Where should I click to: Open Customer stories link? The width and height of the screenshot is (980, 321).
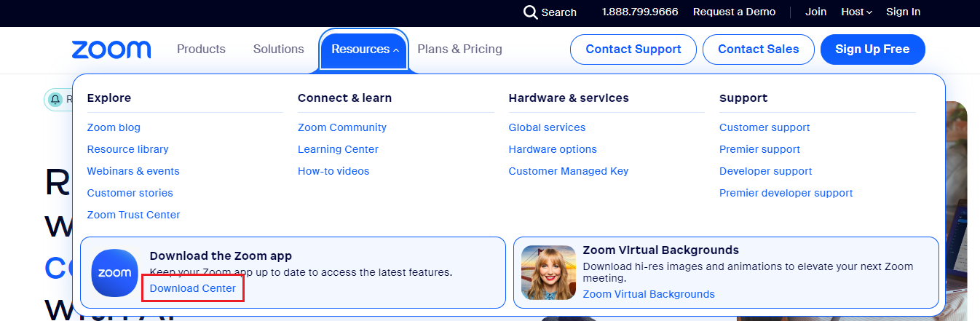click(x=130, y=193)
